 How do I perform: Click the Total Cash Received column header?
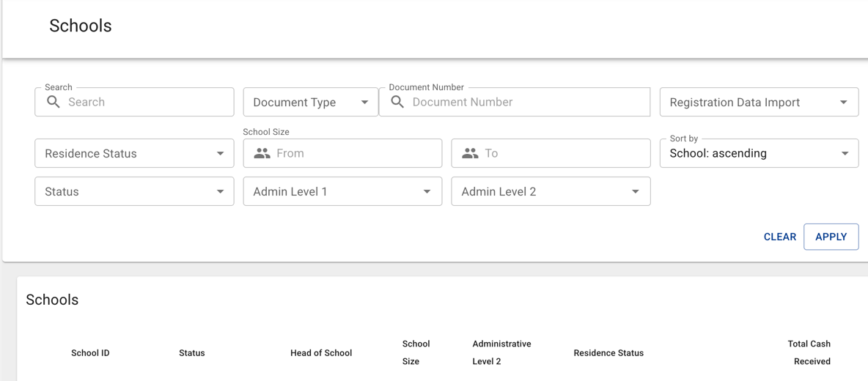(811, 352)
